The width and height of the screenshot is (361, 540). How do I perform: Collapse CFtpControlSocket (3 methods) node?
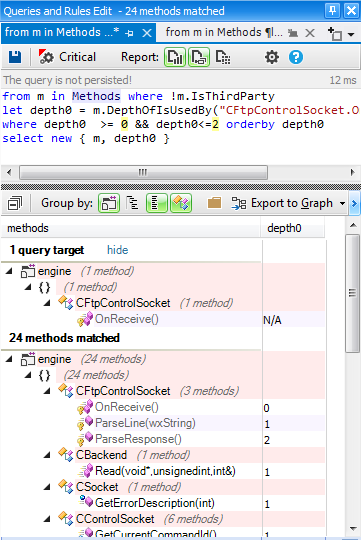47,391
